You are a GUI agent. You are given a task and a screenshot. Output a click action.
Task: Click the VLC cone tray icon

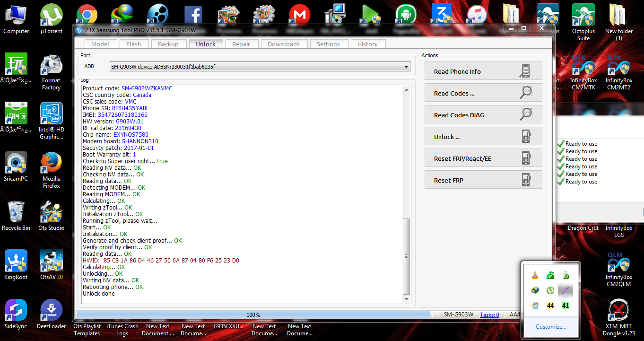(x=535, y=275)
